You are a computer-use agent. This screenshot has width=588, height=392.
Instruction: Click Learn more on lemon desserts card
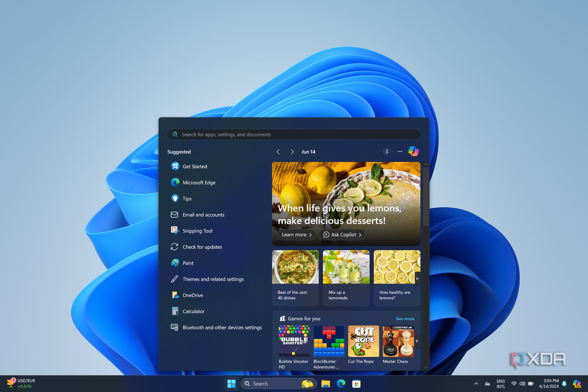coord(296,235)
